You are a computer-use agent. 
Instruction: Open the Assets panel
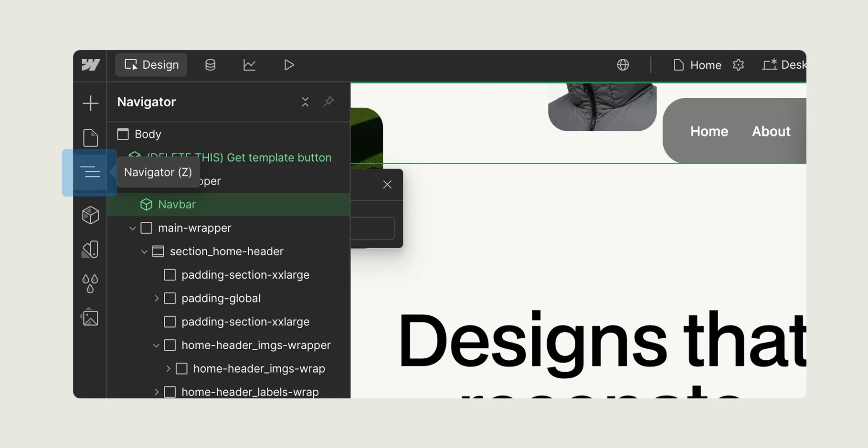pyautogui.click(x=90, y=318)
